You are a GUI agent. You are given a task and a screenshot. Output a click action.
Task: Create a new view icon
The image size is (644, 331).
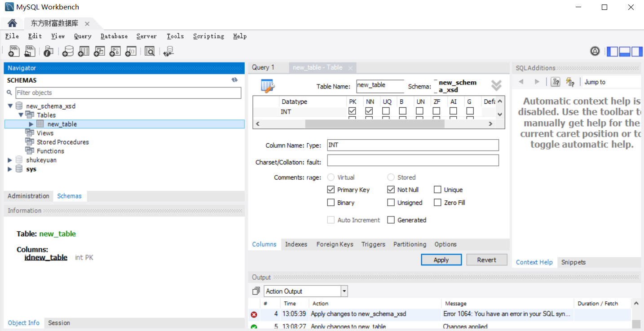[99, 51]
